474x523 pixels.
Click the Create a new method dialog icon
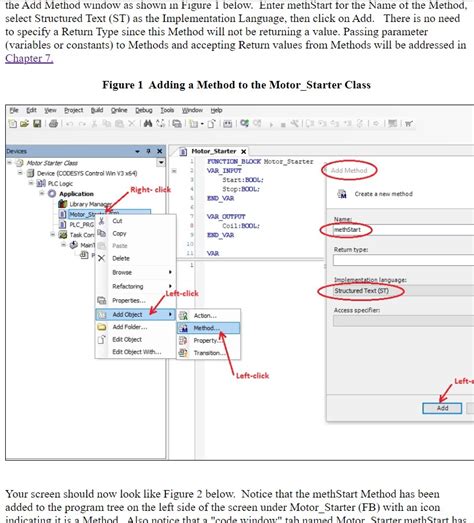[x=342, y=194]
